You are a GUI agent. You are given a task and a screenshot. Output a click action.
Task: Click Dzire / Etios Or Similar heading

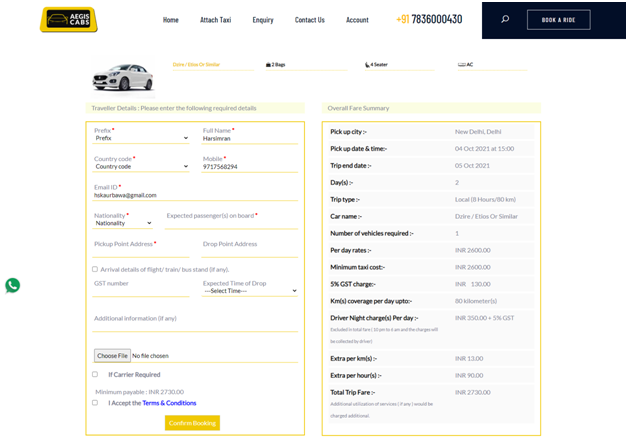click(x=196, y=64)
